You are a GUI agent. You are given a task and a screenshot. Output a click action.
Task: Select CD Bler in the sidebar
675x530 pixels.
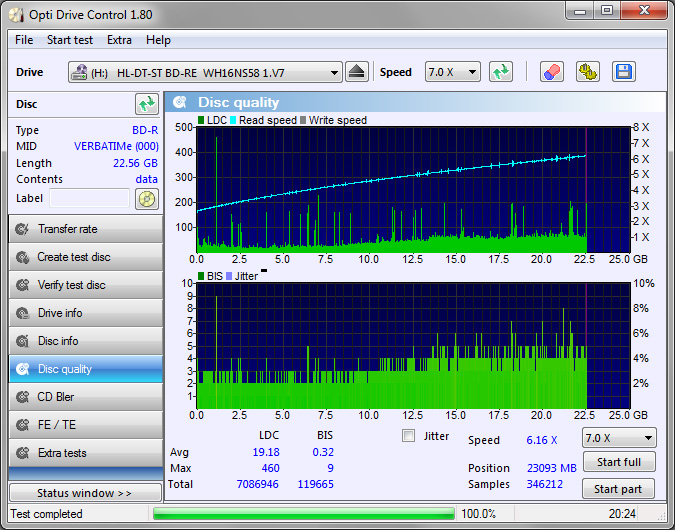click(x=85, y=397)
